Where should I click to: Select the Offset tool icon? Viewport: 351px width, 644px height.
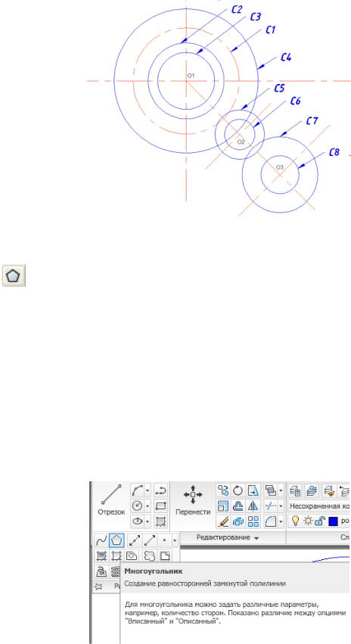(x=238, y=506)
